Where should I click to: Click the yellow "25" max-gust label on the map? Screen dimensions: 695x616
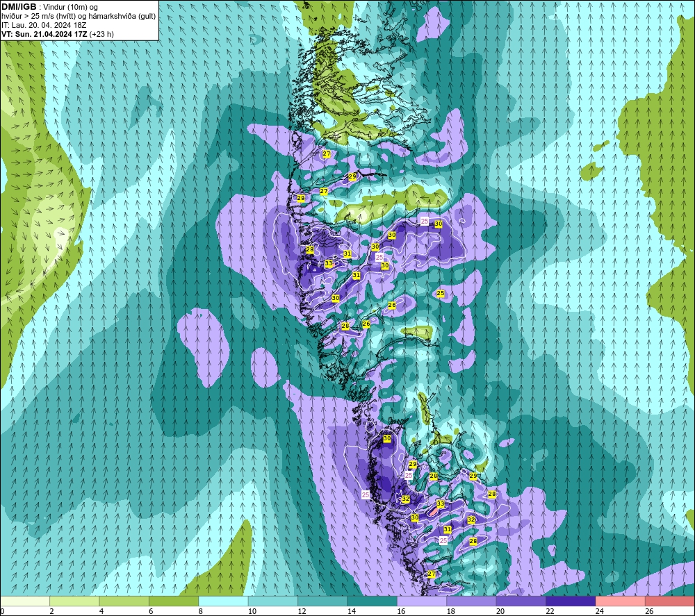(x=440, y=293)
